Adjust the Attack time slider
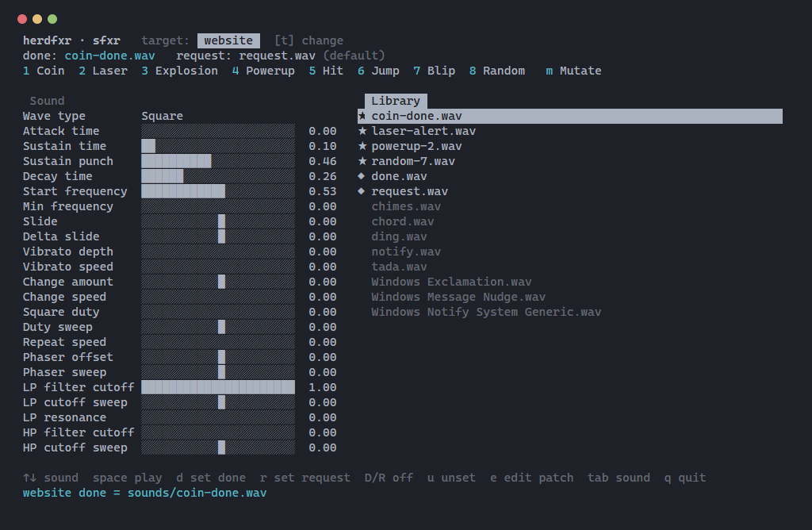This screenshot has height=530, width=812. [218, 131]
